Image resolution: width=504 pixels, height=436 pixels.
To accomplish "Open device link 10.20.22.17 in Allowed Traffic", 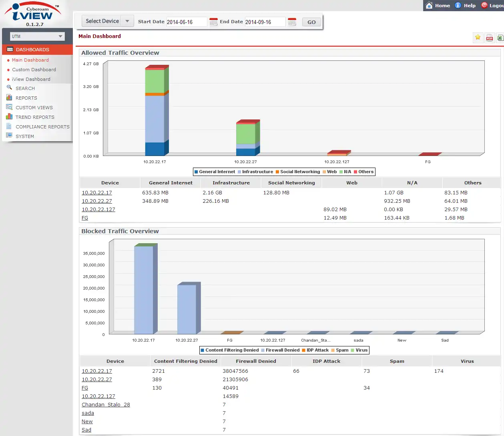I will 97,193.
